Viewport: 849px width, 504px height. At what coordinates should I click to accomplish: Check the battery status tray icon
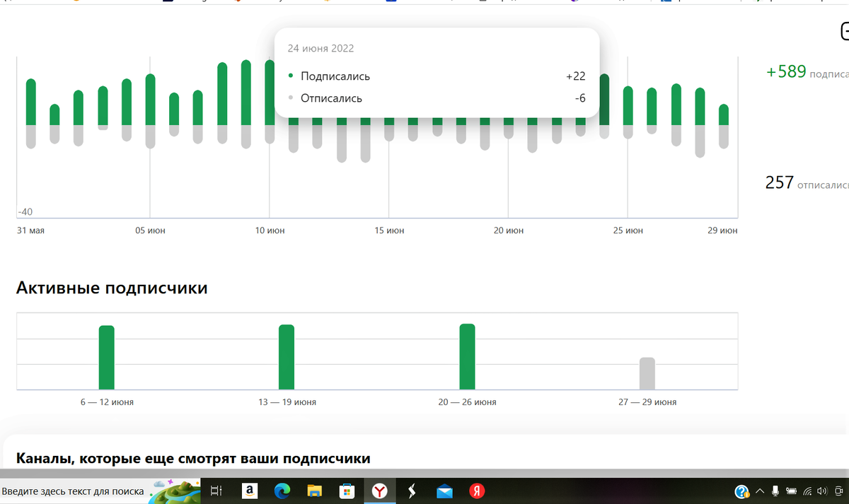[791, 491]
